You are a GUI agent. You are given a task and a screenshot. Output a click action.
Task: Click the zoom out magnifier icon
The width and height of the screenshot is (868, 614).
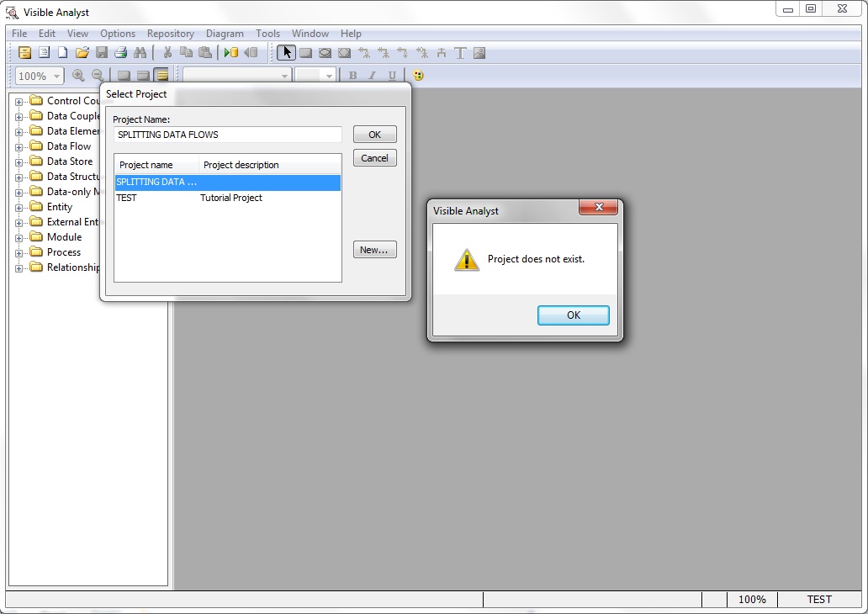pos(98,76)
